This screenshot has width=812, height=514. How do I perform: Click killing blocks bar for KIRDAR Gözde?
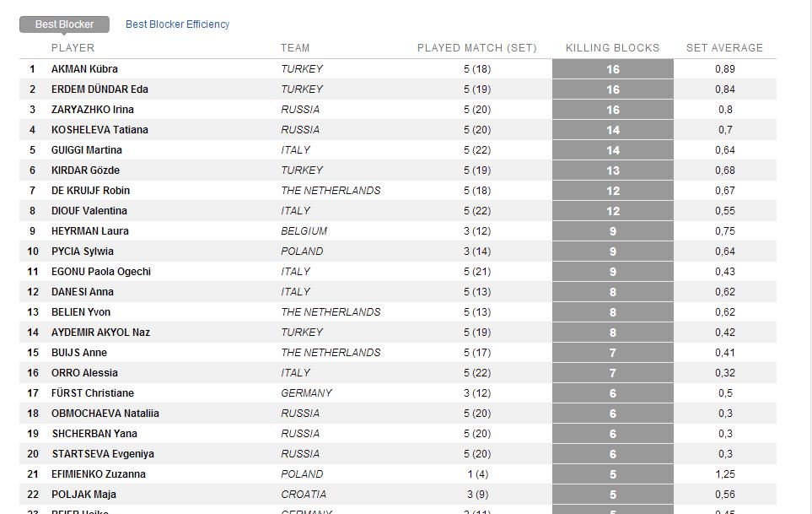coord(613,170)
